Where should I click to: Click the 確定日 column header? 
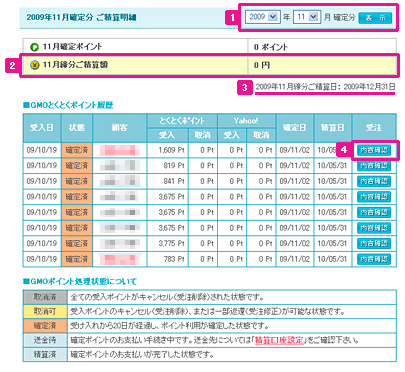coord(295,128)
